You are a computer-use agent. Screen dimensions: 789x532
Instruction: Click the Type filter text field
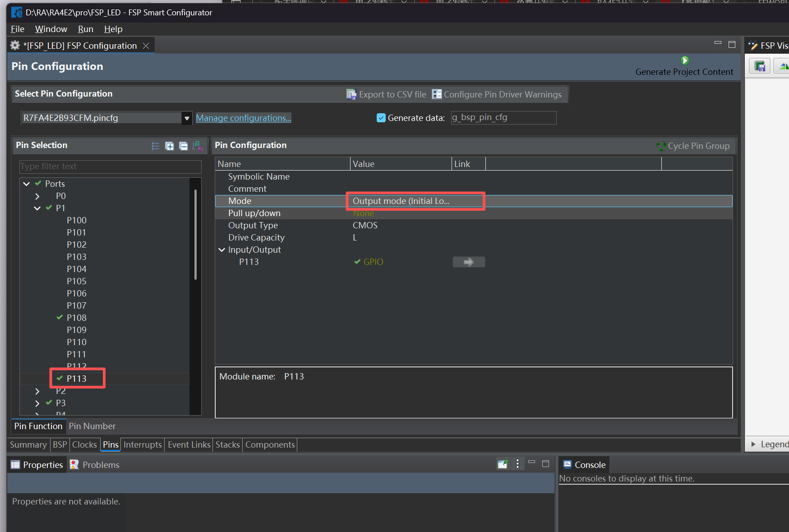point(111,167)
